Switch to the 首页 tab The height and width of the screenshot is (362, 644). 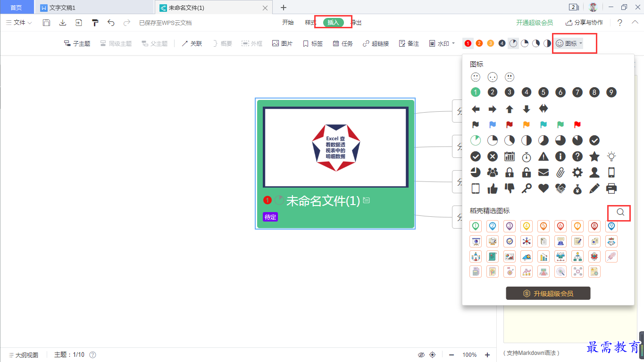(x=17, y=8)
